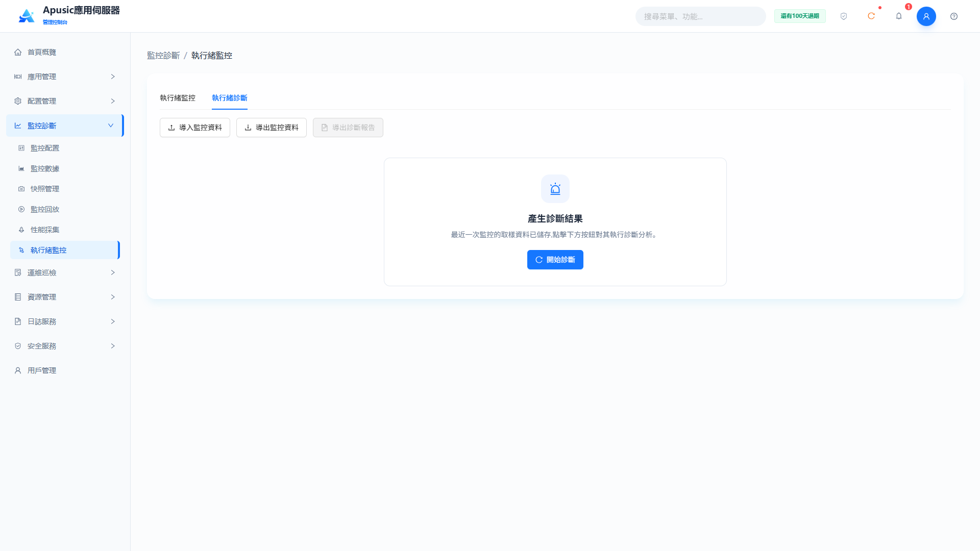Expand the 資源管理 chevron
980x551 pixels.
tap(113, 297)
